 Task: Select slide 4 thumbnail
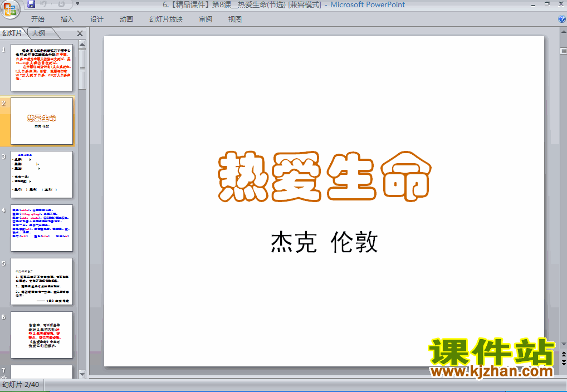tap(42, 228)
